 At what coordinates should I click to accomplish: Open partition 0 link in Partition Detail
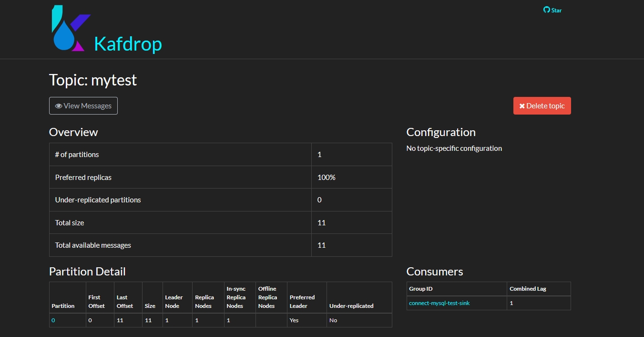(x=53, y=320)
